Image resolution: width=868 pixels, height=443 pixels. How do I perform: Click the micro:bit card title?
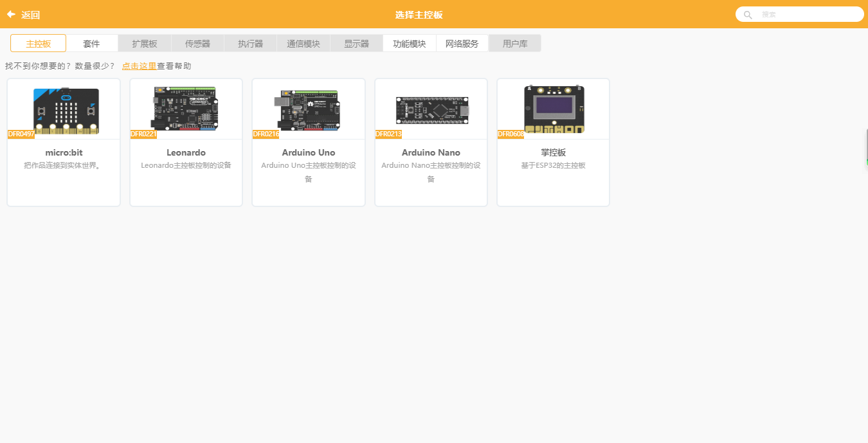pos(64,152)
